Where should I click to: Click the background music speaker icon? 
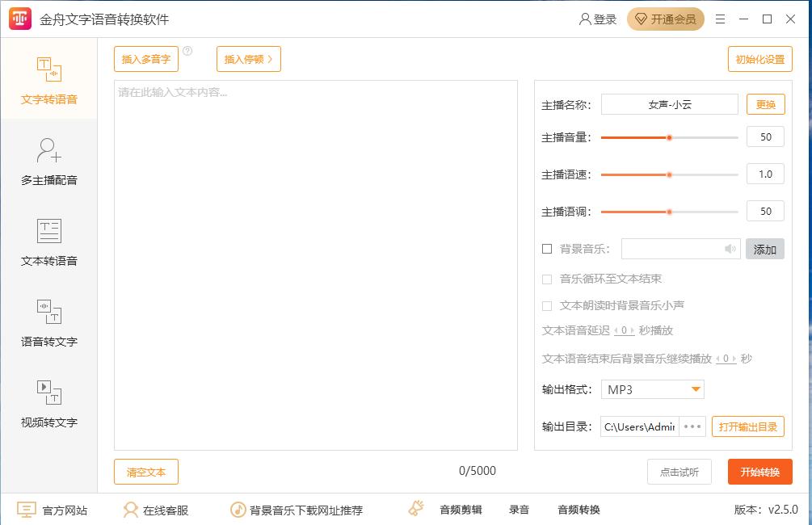point(730,250)
